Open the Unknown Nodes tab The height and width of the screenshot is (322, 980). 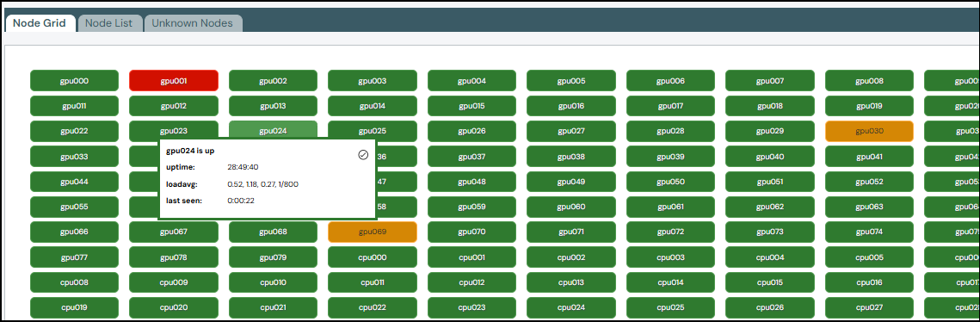click(x=193, y=23)
